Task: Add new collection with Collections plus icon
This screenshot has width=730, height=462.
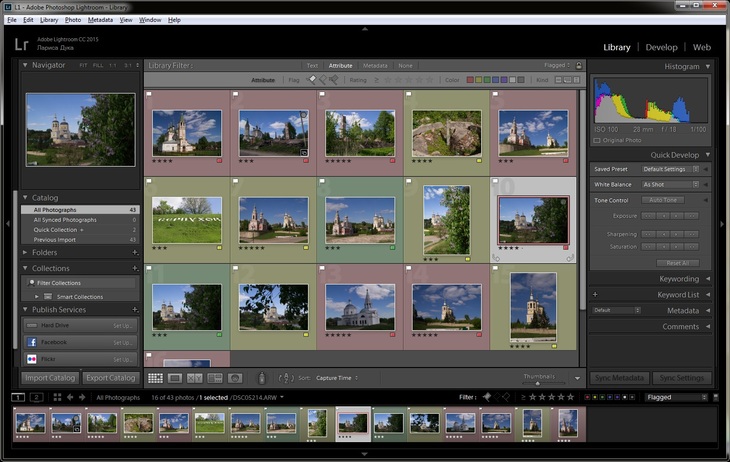Action: point(135,268)
